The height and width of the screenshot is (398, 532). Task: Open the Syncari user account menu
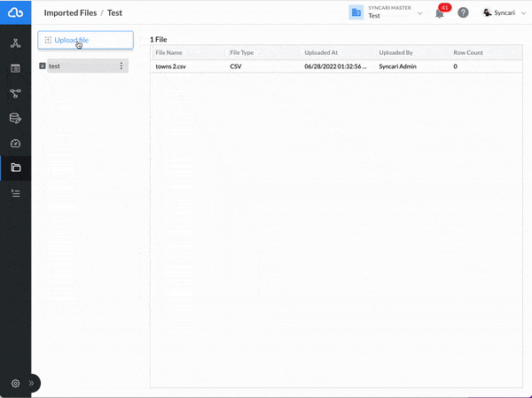[505, 13]
